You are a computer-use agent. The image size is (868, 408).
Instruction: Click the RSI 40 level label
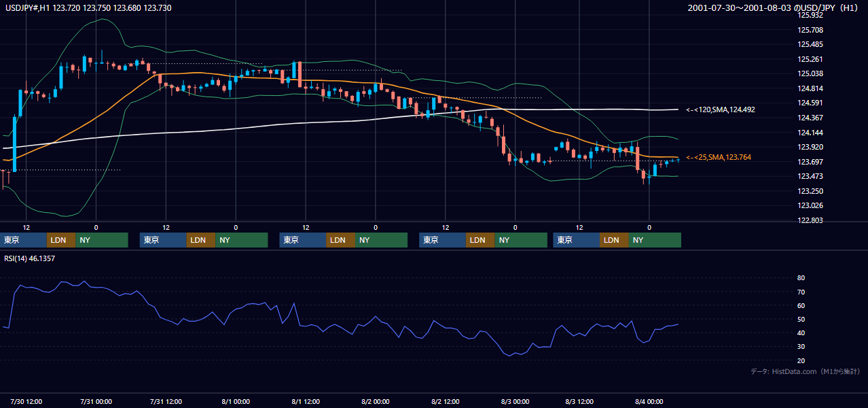tap(801, 333)
